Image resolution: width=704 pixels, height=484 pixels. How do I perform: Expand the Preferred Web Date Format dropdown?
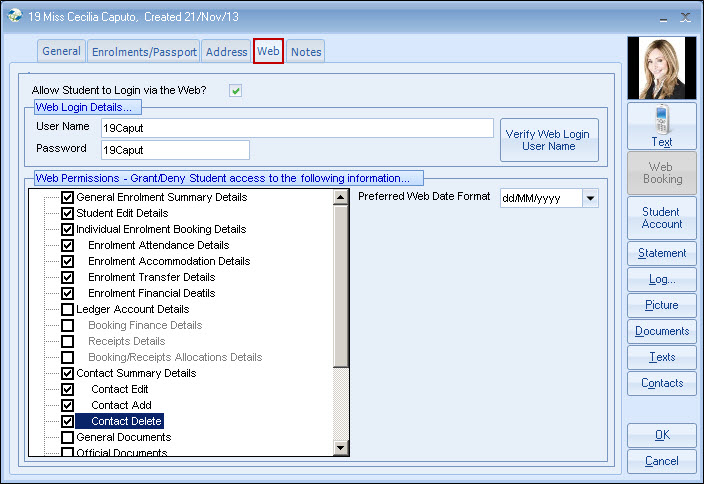pyautogui.click(x=590, y=198)
